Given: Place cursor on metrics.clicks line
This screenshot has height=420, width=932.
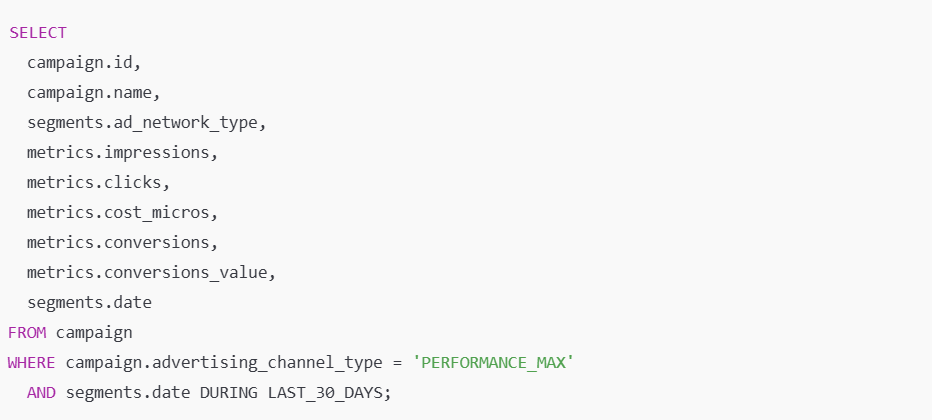Looking at the screenshot, I should [x=98, y=182].
